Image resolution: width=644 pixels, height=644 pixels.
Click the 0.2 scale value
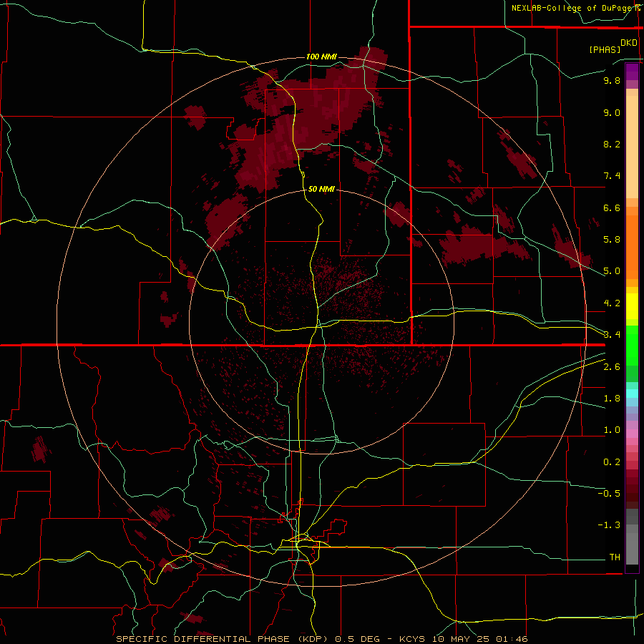point(612,462)
